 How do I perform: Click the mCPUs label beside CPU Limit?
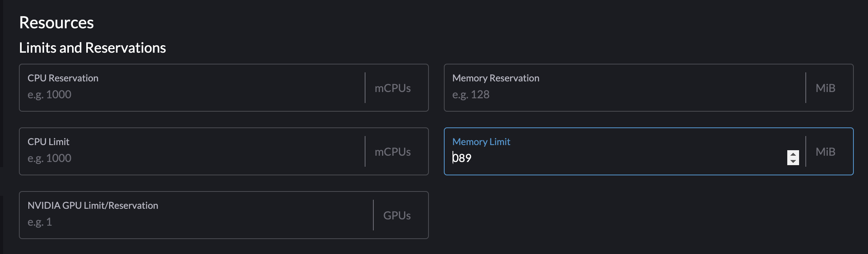tap(392, 152)
